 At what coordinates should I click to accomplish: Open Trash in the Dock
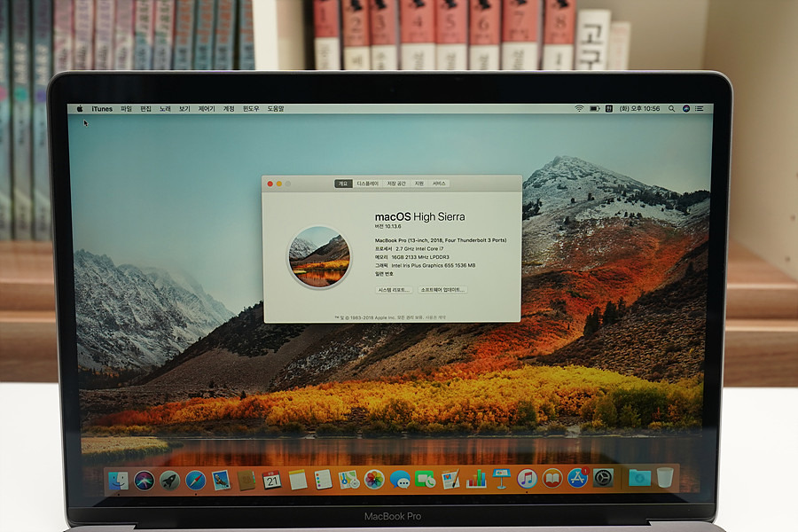pyautogui.click(x=665, y=478)
